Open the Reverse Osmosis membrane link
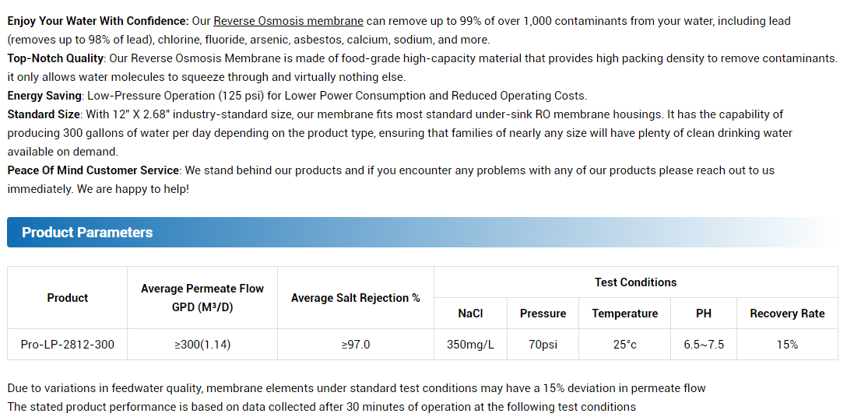Viewport: 868px width, 417px height. click(288, 22)
